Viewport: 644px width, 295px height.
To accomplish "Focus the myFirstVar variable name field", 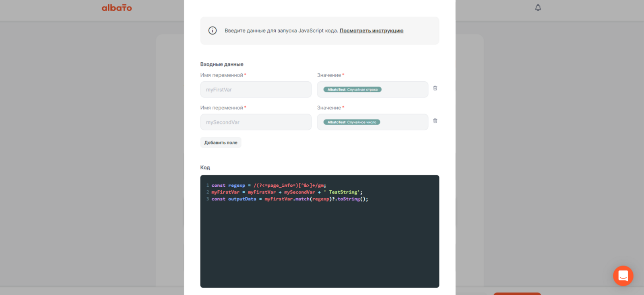I will pos(256,89).
